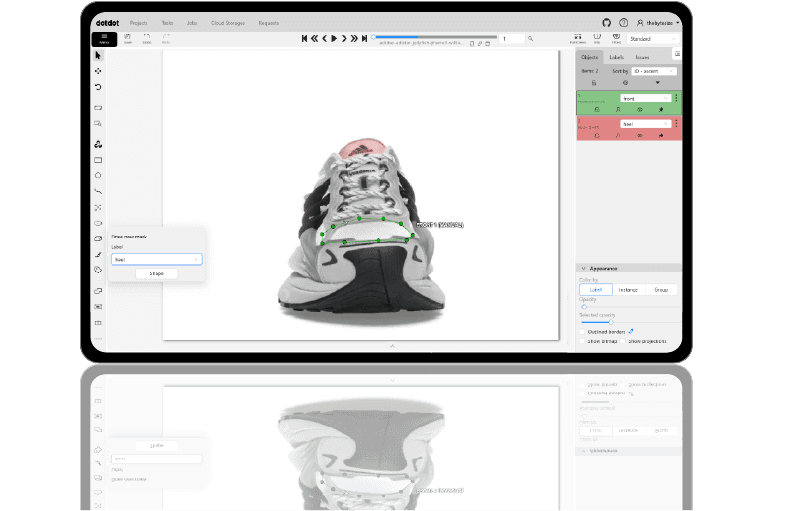The width and height of the screenshot is (785, 511).
Task: Toggle lock on the front object
Action: click(596, 109)
